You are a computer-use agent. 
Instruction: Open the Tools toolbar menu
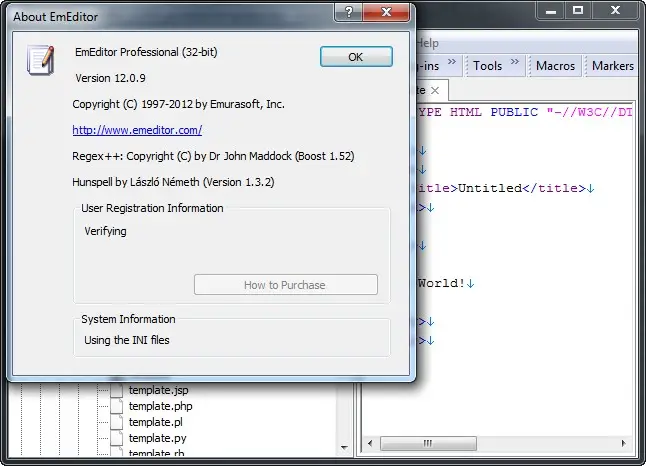point(487,66)
